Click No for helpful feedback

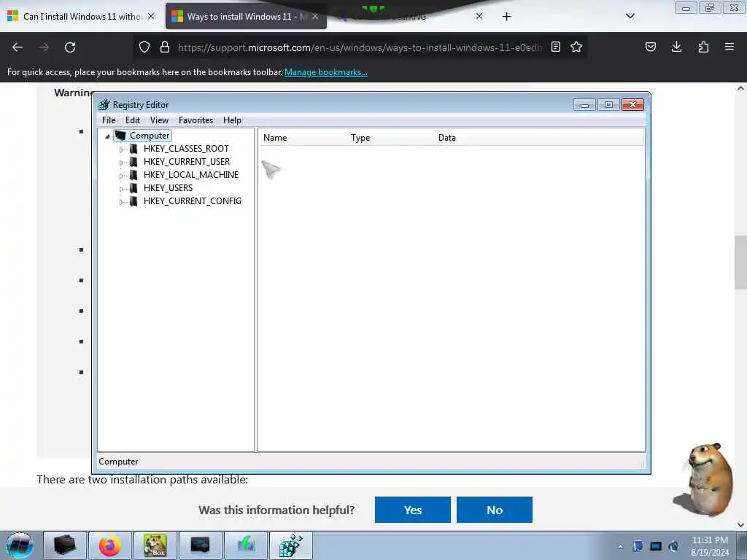(x=495, y=510)
